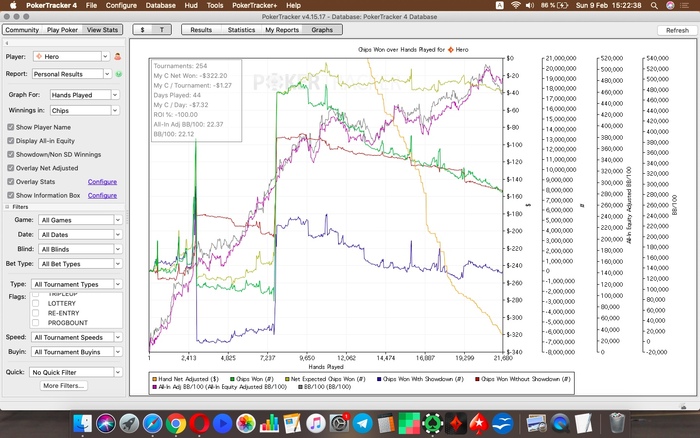Uncheck Overlay Net Adjusted
Image resolution: width=700 pixels, height=438 pixels.
[11, 168]
